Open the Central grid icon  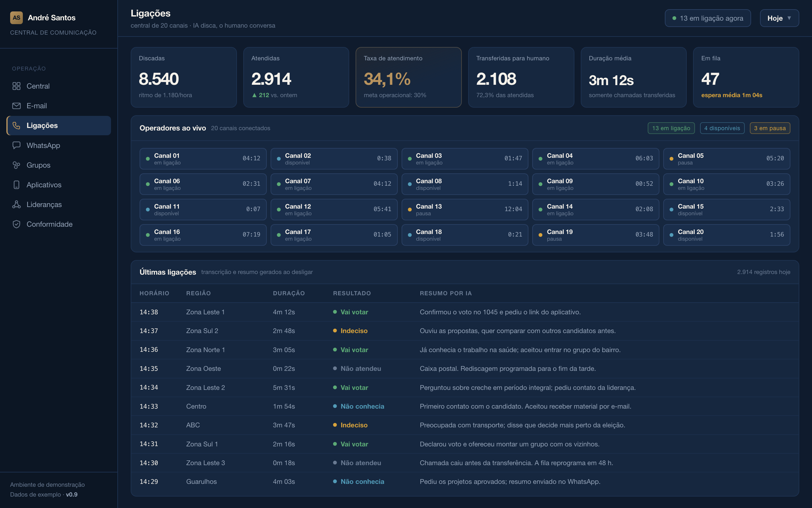point(16,86)
